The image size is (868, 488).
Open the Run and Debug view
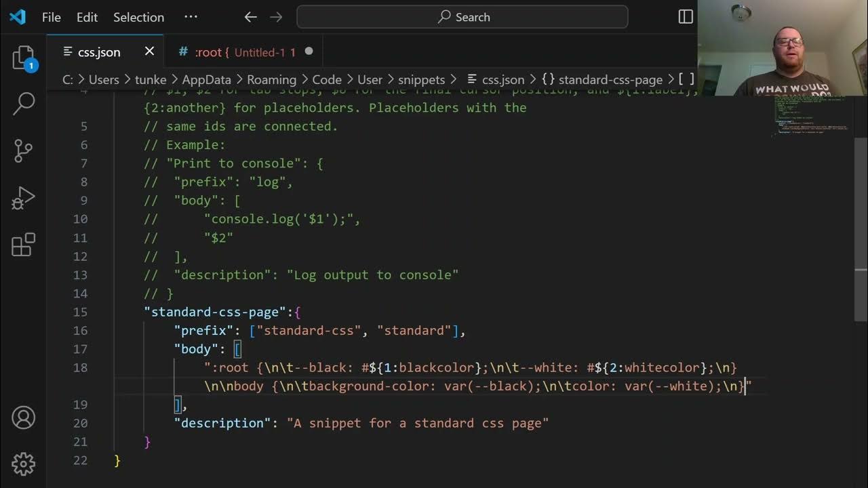(x=23, y=198)
